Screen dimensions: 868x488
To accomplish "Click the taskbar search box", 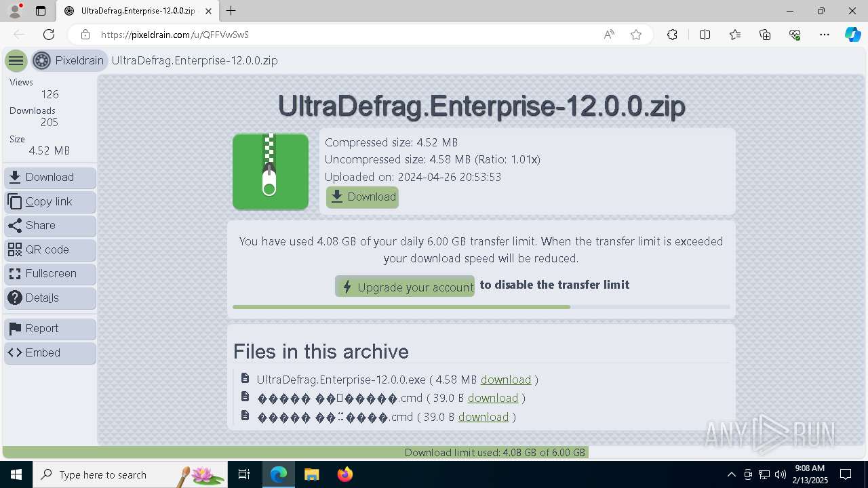I will coord(130,474).
